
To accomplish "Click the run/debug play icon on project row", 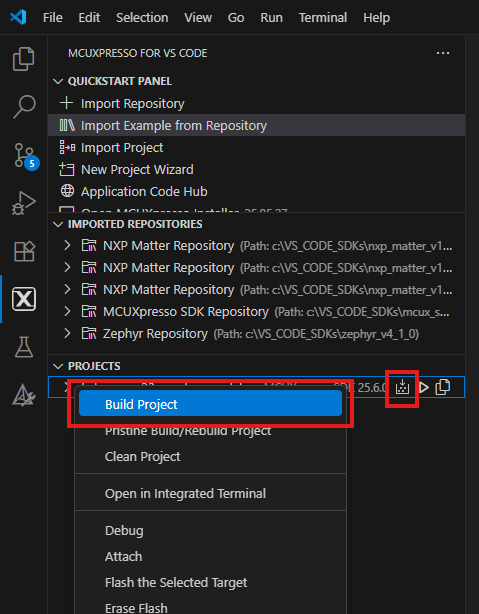I will coord(423,387).
